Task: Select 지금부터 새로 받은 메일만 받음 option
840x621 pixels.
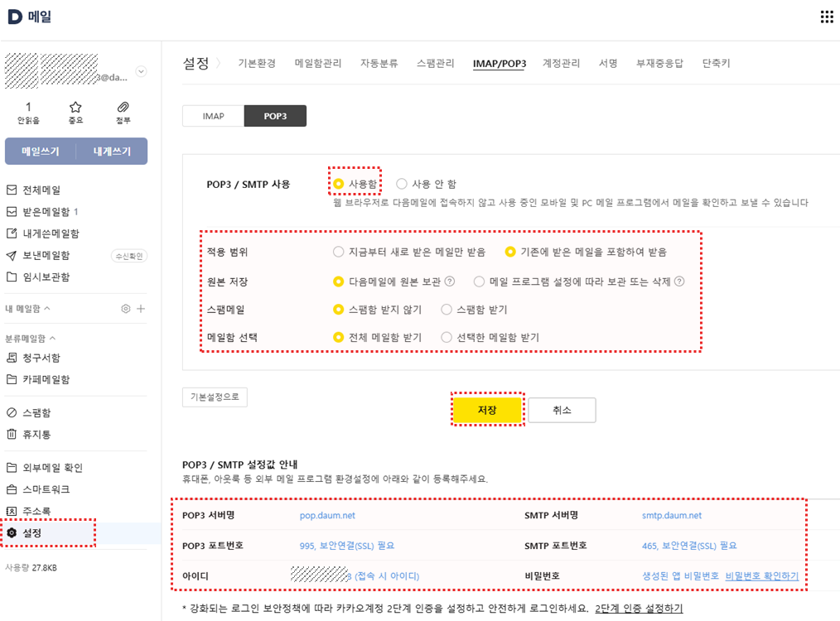Action: click(338, 252)
